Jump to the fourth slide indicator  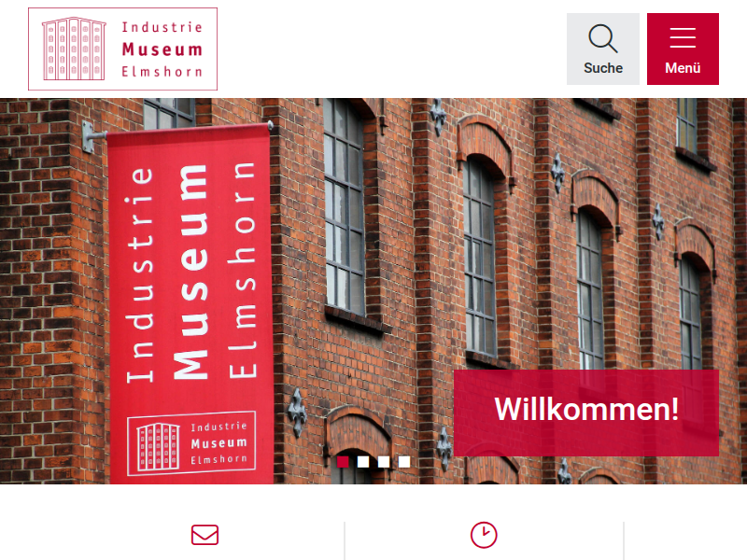point(404,461)
